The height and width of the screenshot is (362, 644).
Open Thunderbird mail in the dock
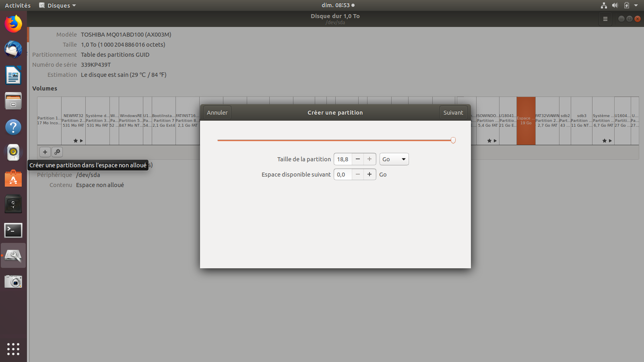point(13,49)
